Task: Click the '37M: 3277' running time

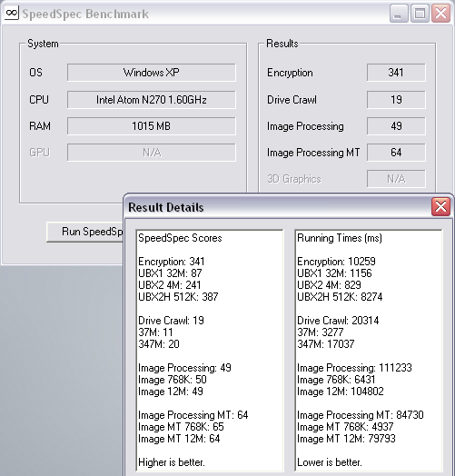Action: 321,332
